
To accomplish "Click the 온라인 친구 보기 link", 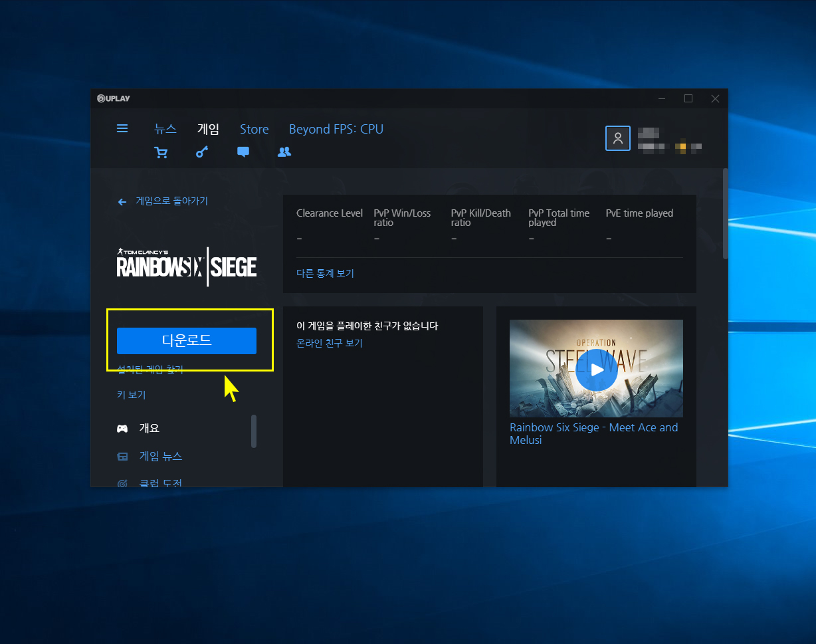I will (x=330, y=344).
